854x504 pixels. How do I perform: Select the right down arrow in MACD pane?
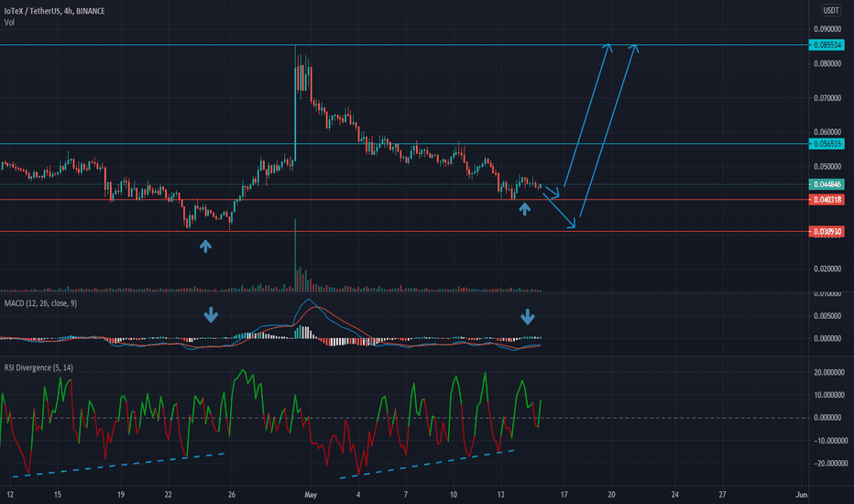[x=527, y=316]
